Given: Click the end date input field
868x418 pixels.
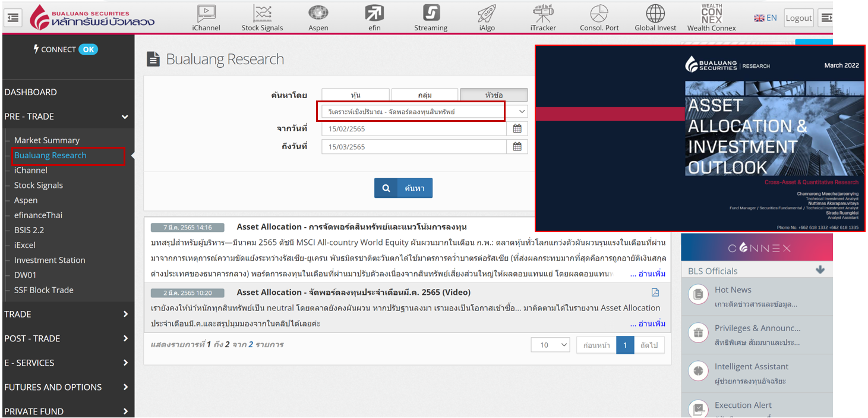Looking at the screenshot, I should pos(415,147).
